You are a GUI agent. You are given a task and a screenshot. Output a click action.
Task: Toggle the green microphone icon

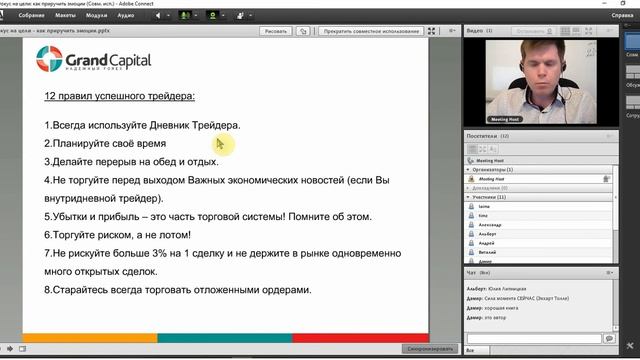point(185,16)
